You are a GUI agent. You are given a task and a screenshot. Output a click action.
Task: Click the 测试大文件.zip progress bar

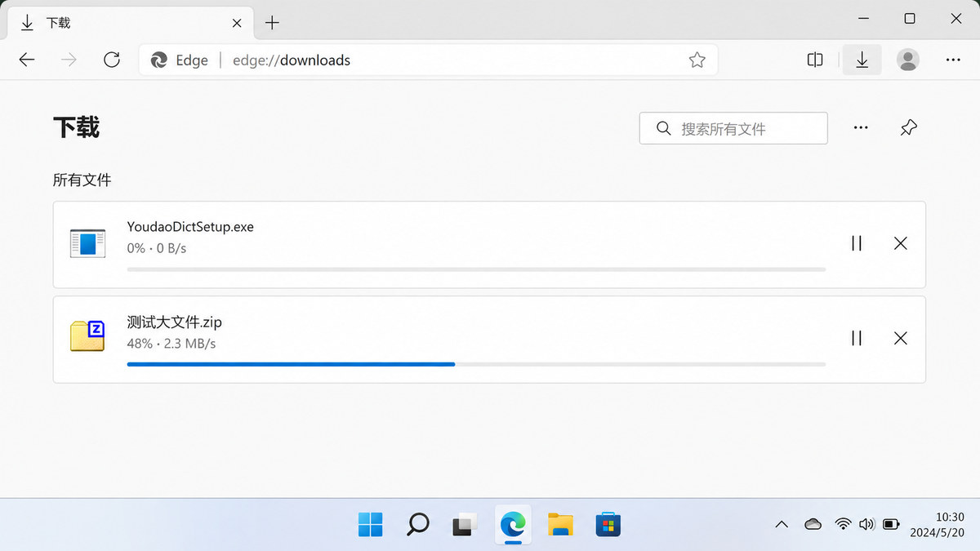coord(476,364)
